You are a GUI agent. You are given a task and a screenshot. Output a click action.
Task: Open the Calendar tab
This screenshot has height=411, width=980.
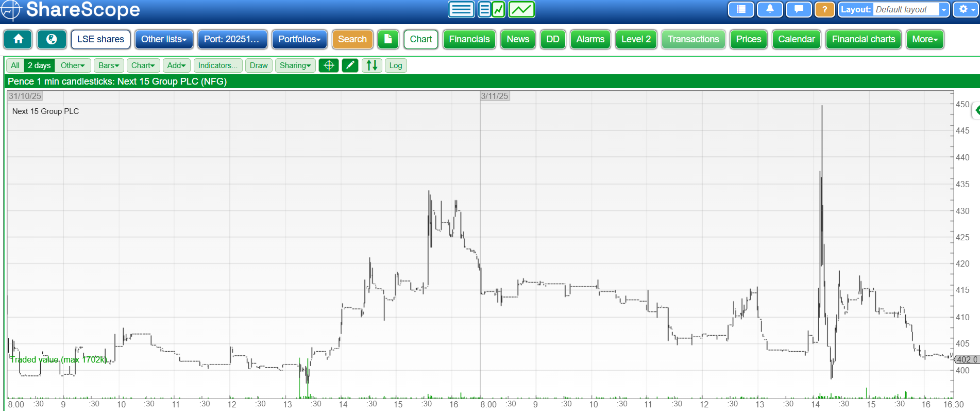click(x=797, y=39)
